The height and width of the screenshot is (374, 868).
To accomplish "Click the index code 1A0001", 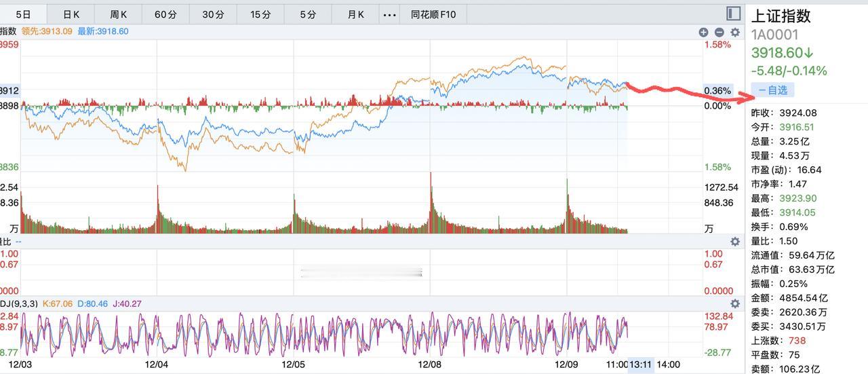I will pyautogui.click(x=774, y=35).
